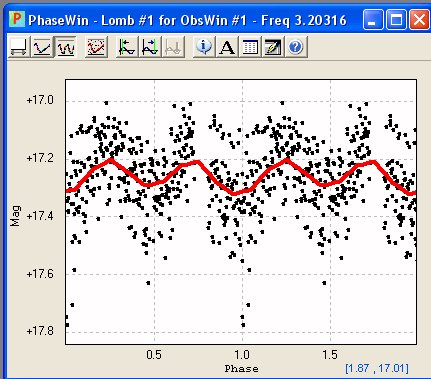
Task: Click the horizontal axis range icon
Action: pyautogui.click(x=19, y=47)
